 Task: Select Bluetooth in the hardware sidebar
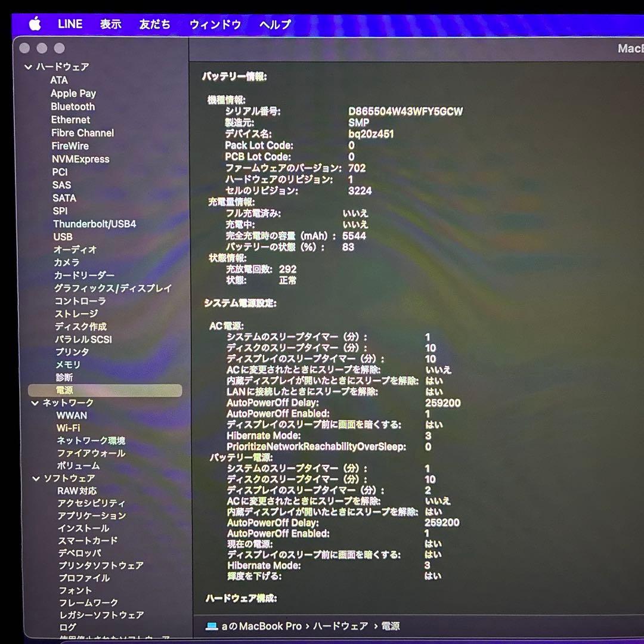[72, 106]
